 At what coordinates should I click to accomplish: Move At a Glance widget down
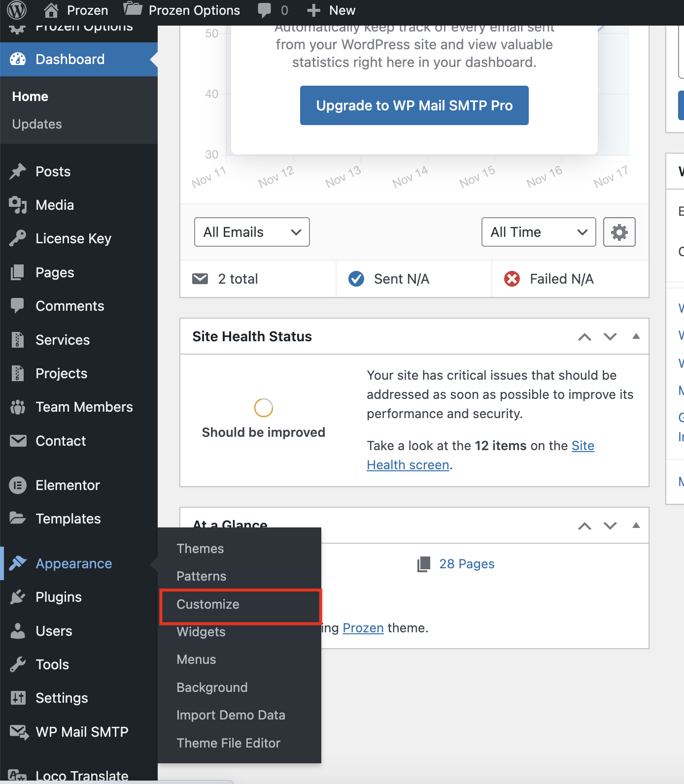click(x=610, y=526)
